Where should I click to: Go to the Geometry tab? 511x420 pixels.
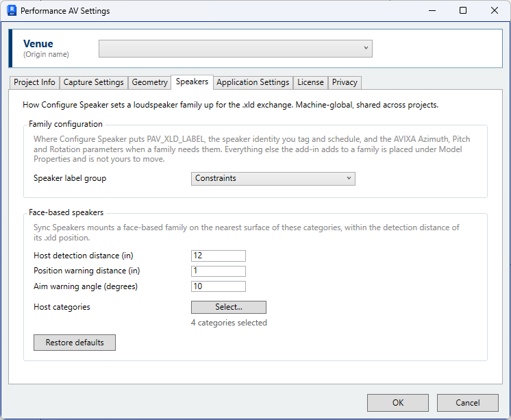click(149, 82)
